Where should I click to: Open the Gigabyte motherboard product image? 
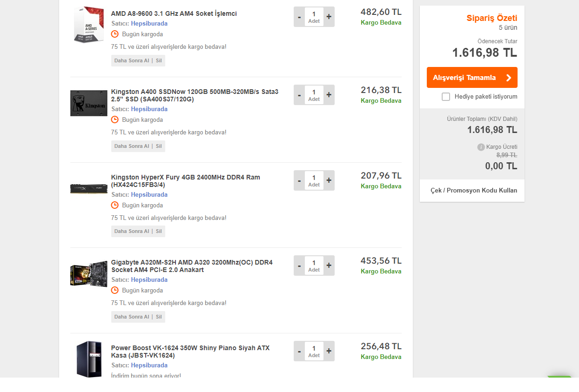pos(88,273)
